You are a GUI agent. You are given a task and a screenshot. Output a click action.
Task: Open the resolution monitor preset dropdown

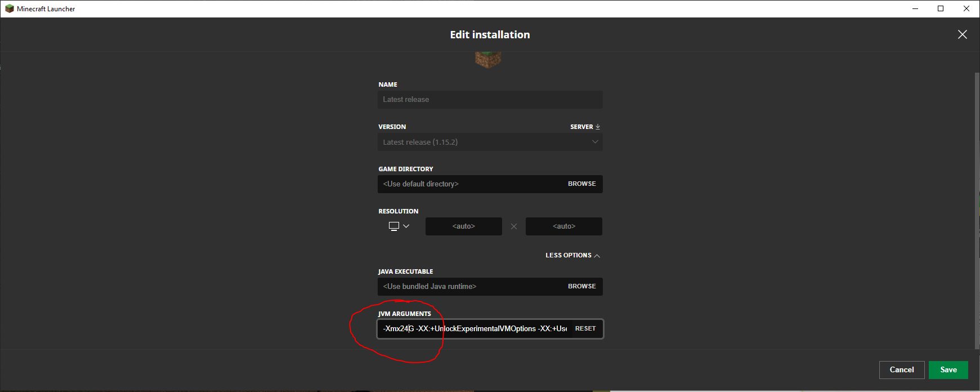coord(399,226)
